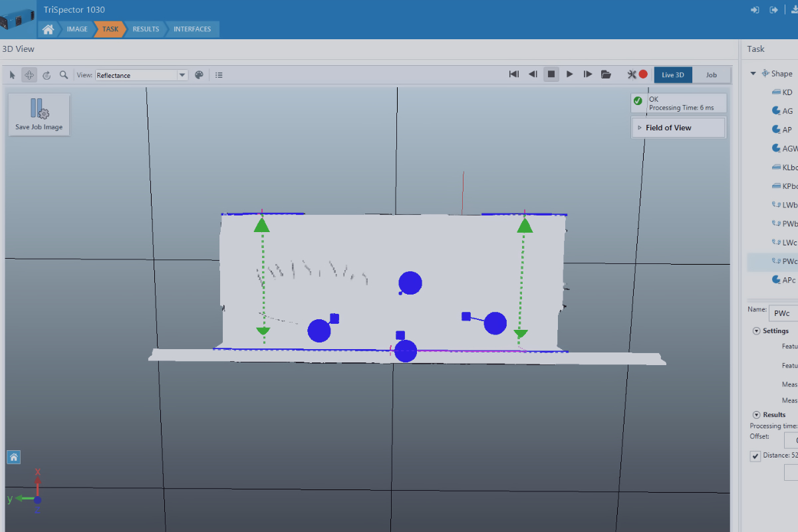The image size is (798, 532).
Task: Select the pointer arrow tool
Action: pos(12,75)
